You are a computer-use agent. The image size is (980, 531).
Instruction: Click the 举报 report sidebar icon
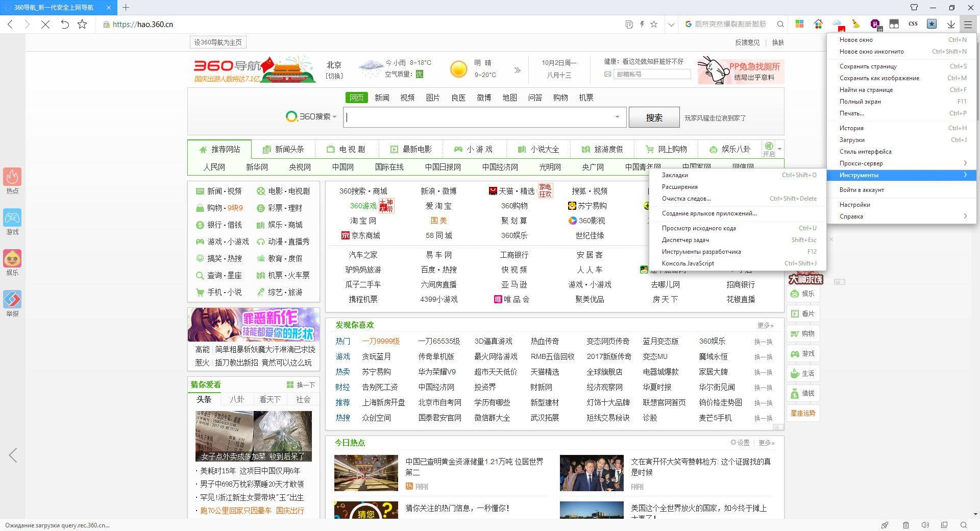[x=12, y=299]
